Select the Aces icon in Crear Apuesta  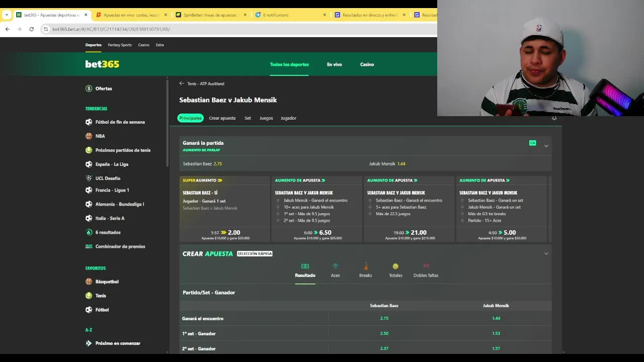tap(336, 266)
